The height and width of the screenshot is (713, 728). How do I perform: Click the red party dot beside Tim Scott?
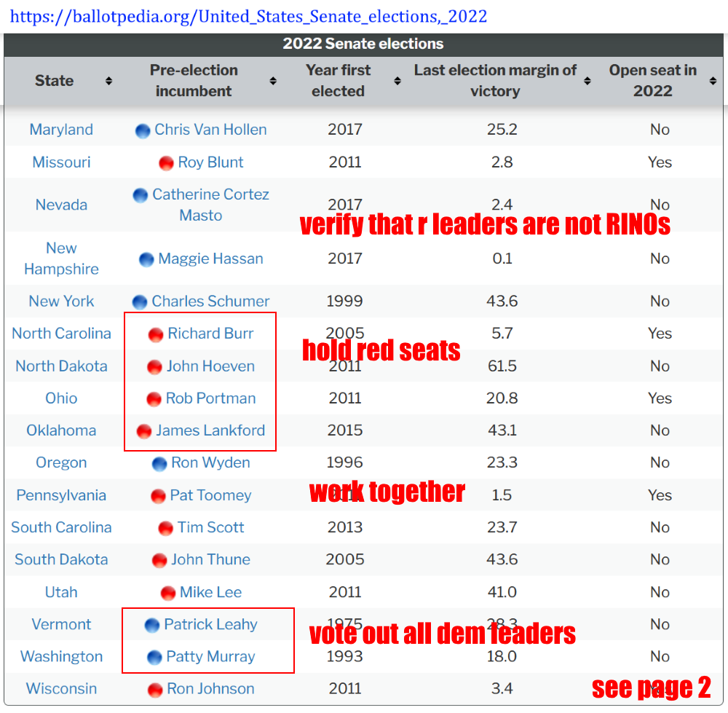click(166, 529)
